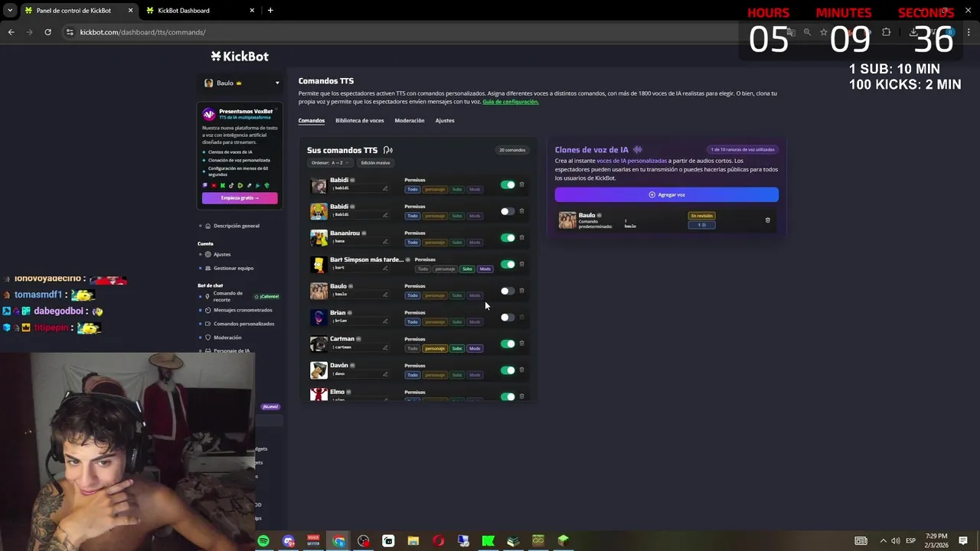Select the Comandos tab
This screenshot has width=980, height=551.
coord(312,120)
